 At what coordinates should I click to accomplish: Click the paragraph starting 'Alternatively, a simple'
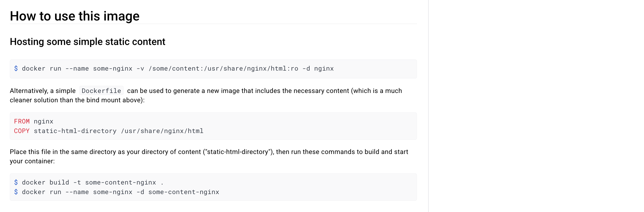(x=206, y=95)
